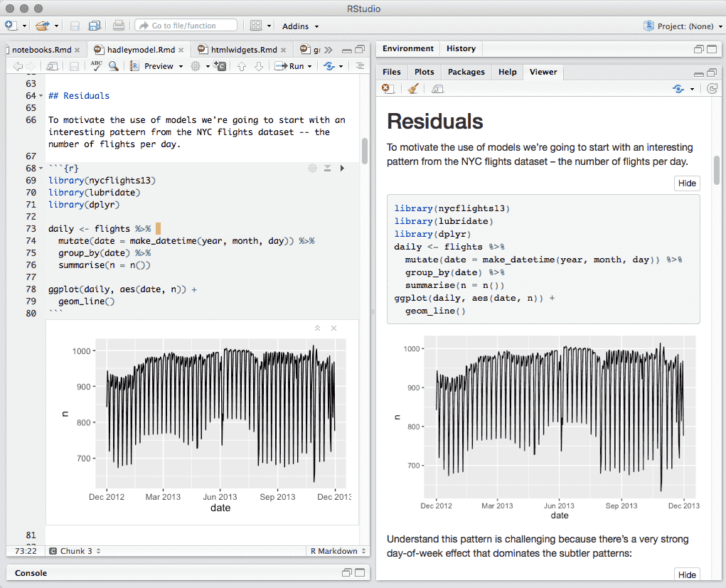Collapse the inline plot output with the chevrons
The width and height of the screenshot is (726, 588).
[x=317, y=328]
